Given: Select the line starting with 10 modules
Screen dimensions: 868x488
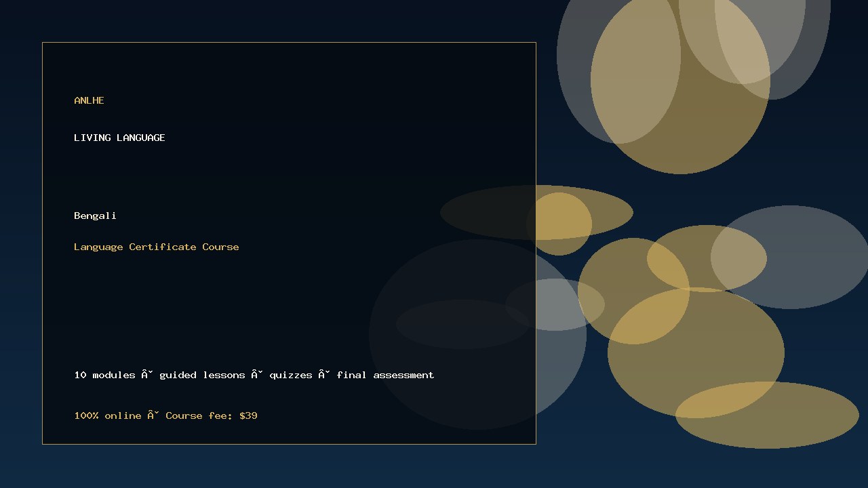Looking at the screenshot, I should pyautogui.click(x=254, y=375).
